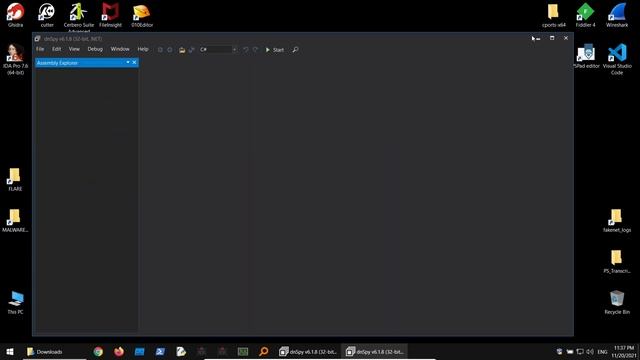Open Firefox from the taskbar
Screen dimensions: 640x360
click(x=119, y=351)
